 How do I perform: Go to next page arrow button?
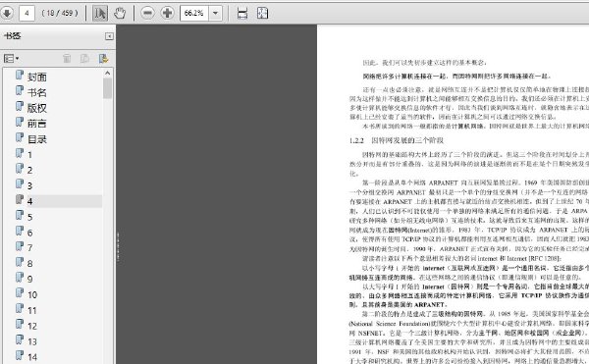pos(7,13)
